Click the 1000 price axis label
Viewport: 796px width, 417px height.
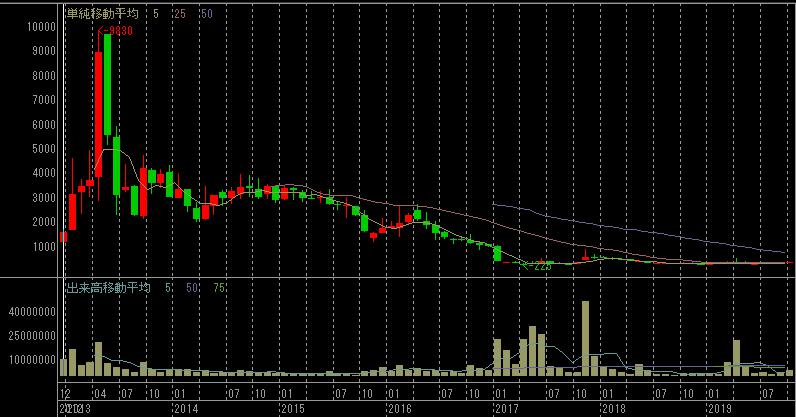(44, 246)
